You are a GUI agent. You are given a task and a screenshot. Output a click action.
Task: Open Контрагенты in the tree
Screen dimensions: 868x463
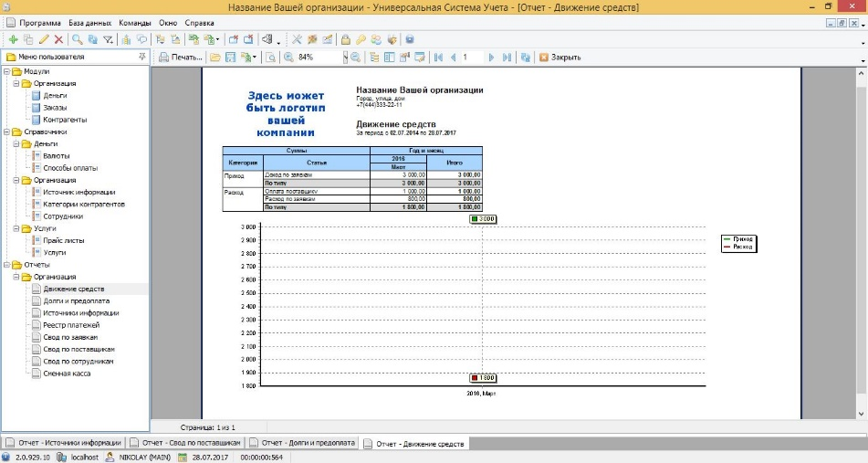65,120
